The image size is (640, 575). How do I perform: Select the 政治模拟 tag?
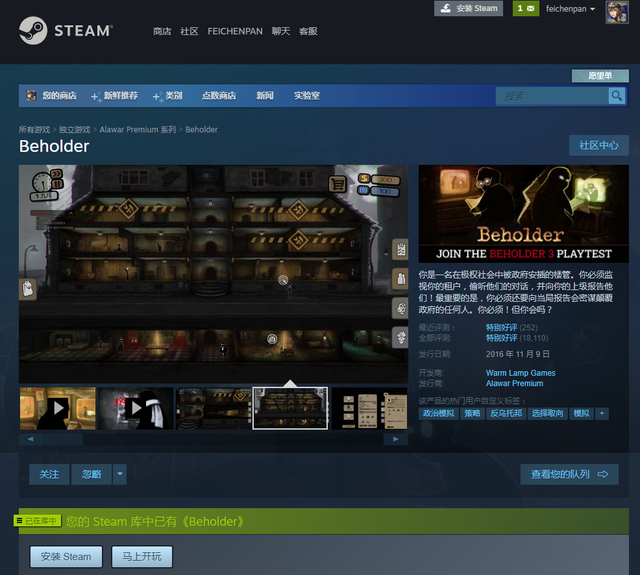439,413
